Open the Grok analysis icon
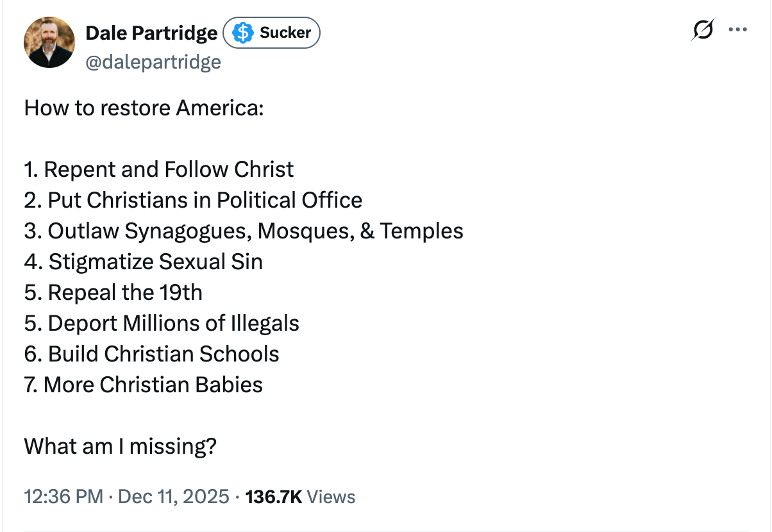The width and height of the screenshot is (772, 532). point(702,31)
